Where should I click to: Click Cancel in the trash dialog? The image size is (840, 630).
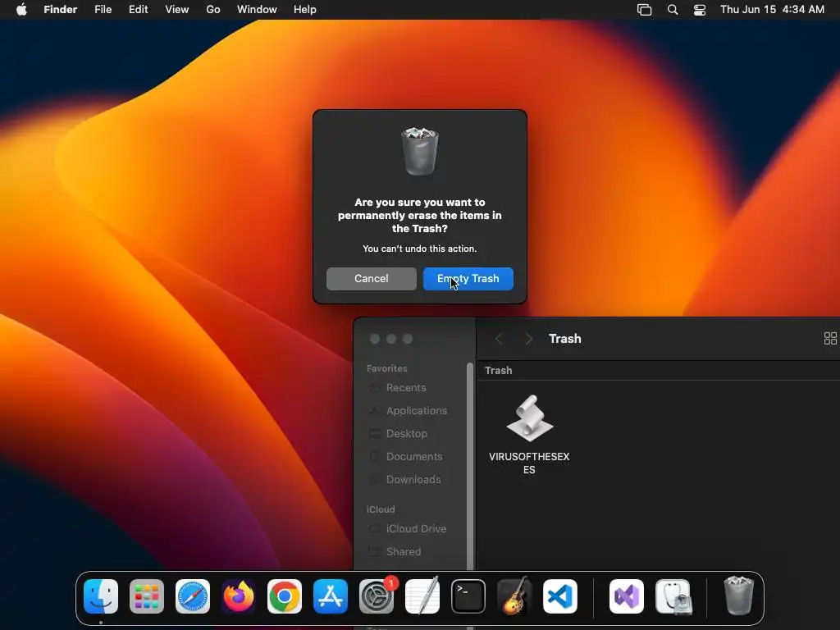pyautogui.click(x=372, y=279)
